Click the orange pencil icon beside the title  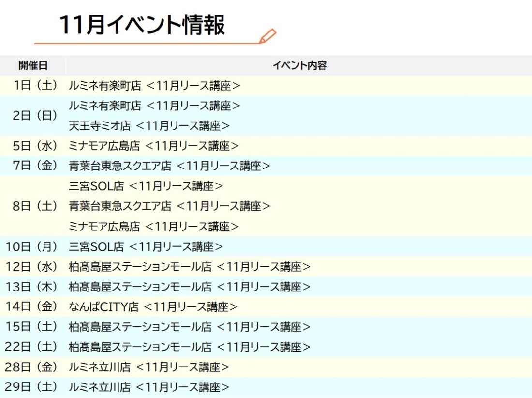coord(267,36)
